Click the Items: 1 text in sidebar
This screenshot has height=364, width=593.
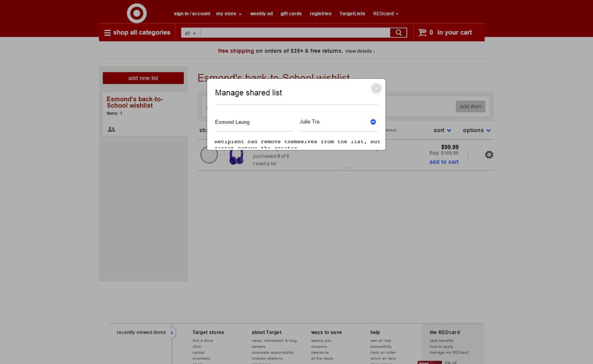click(114, 113)
